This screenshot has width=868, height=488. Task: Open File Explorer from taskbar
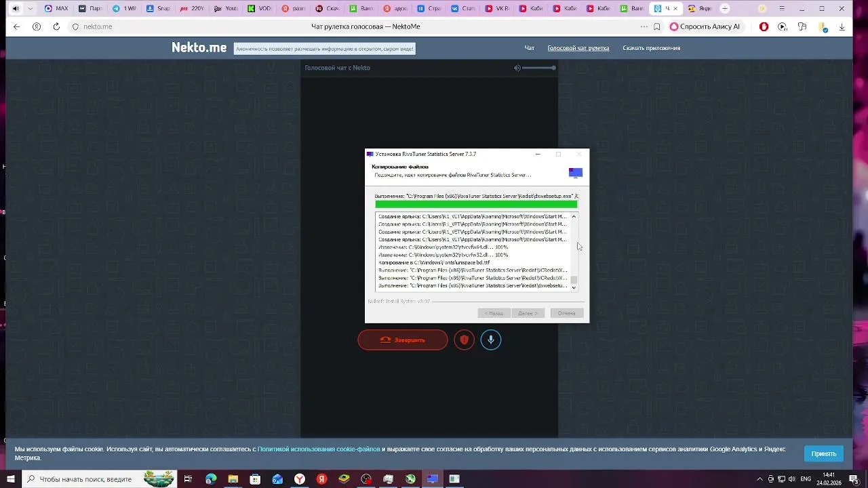233,479
